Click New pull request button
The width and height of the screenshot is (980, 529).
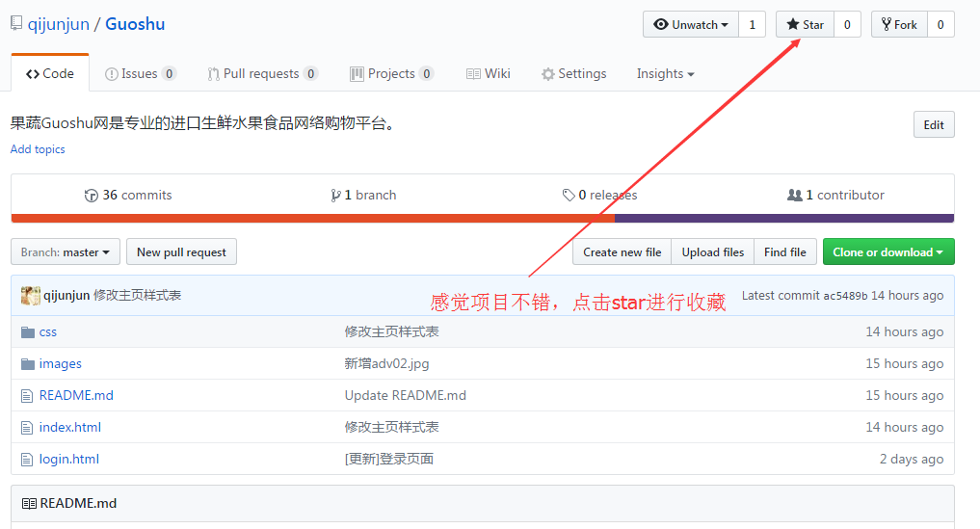(181, 252)
